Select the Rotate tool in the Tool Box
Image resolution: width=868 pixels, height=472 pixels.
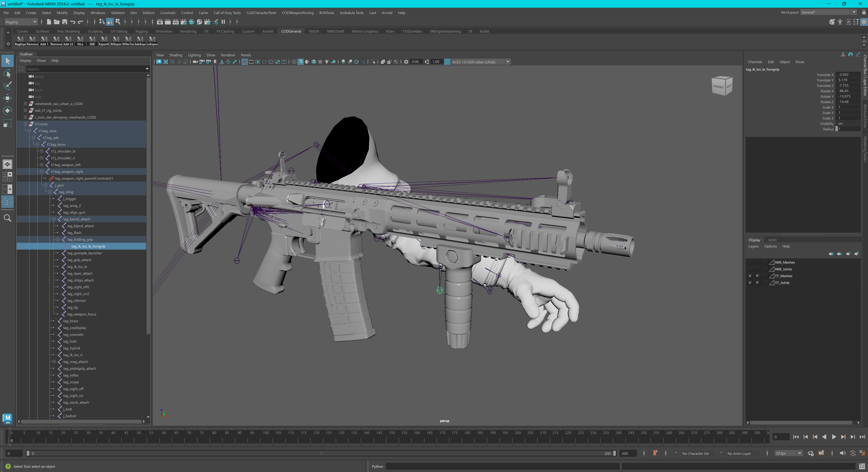click(x=7, y=111)
